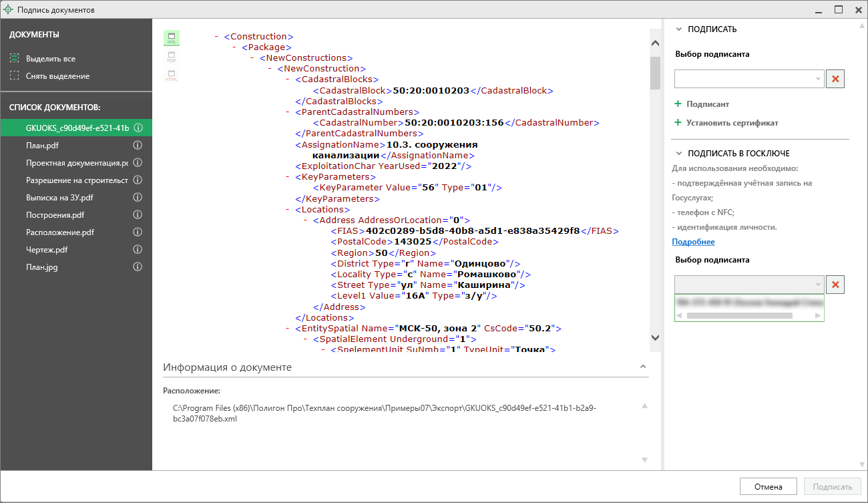
Task: Switch to HTML view icon
Action: (172, 75)
